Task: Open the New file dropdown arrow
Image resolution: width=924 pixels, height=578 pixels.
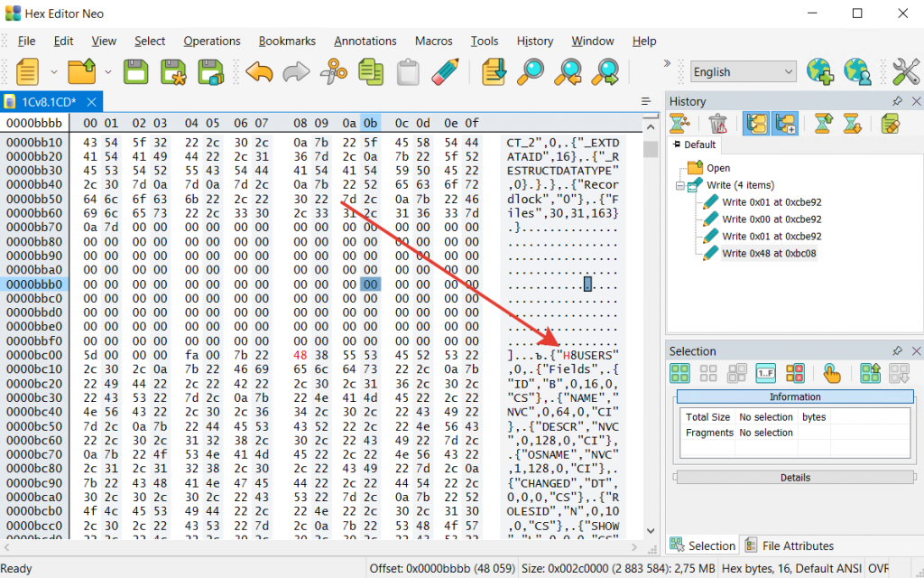Action: point(53,72)
